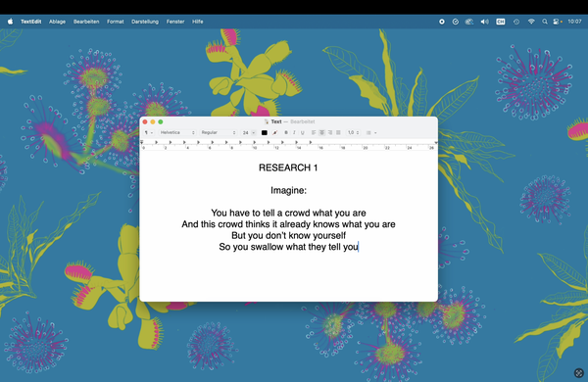Open the Time Machine menu bar icon
The image size is (588, 382).
point(516,22)
